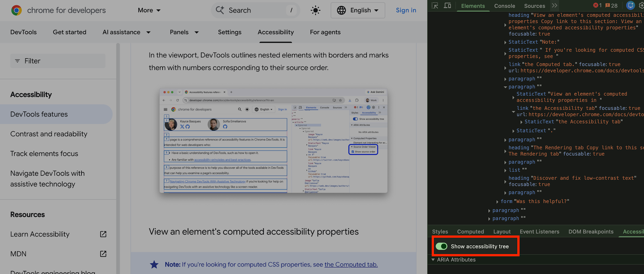Collapse the link "the Accessibility tab" node
This screenshot has width=644, height=274.
tap(513, 111)
